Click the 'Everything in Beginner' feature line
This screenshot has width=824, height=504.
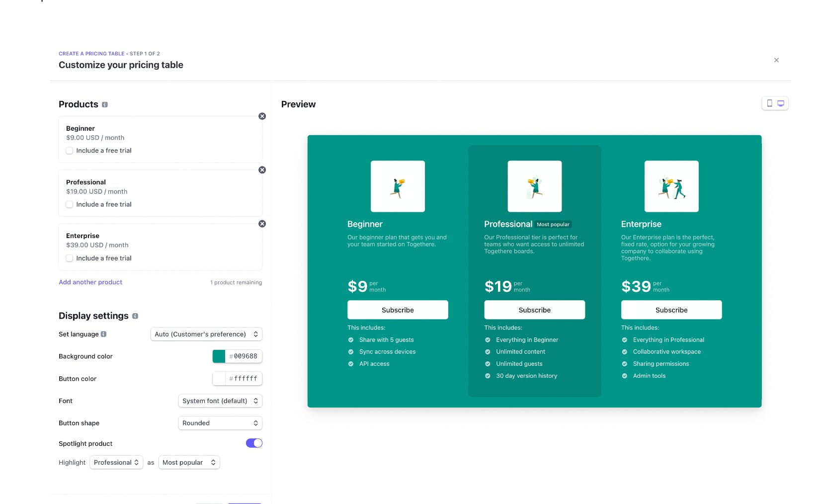click(527, 340)
